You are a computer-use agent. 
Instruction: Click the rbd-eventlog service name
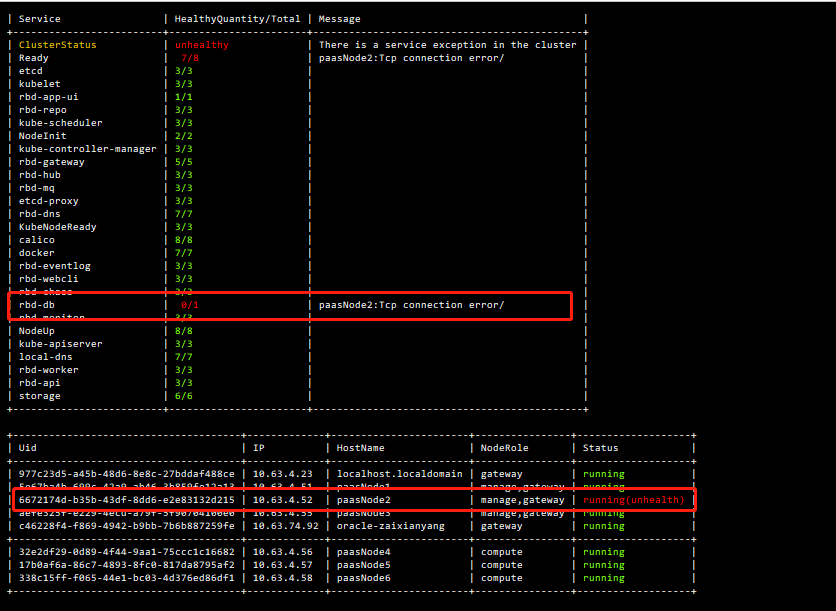(x=54, y=266)
